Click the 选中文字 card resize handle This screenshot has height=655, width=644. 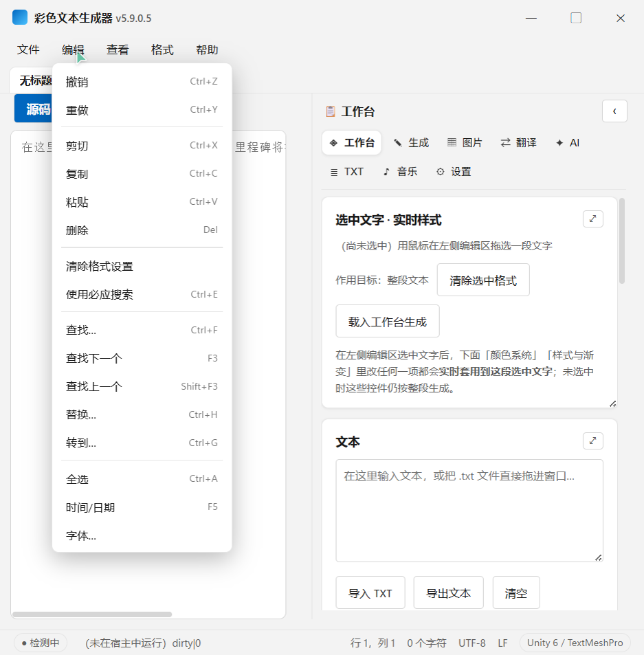pyautogui.click(x=612, y=403)
